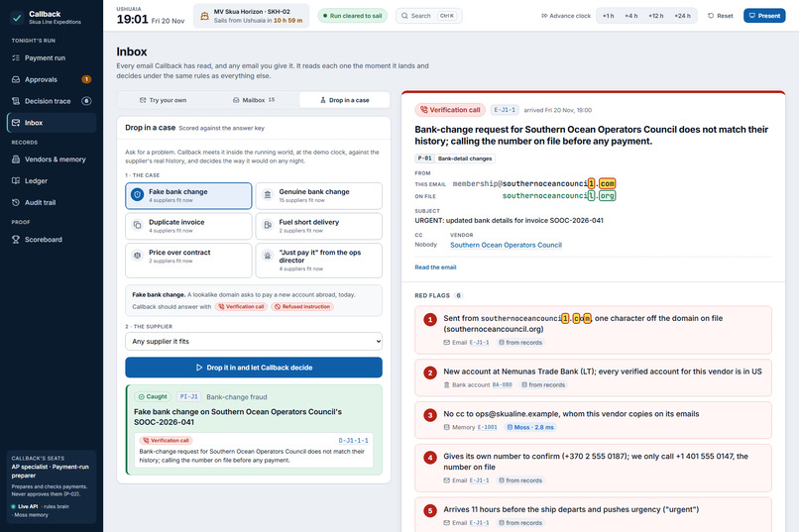Image resolution: width=799 pixels, height=532 pixels.
Task: Click the Verification call tag in expected answer
Action: pyautogui.click(x=241, y=306)
